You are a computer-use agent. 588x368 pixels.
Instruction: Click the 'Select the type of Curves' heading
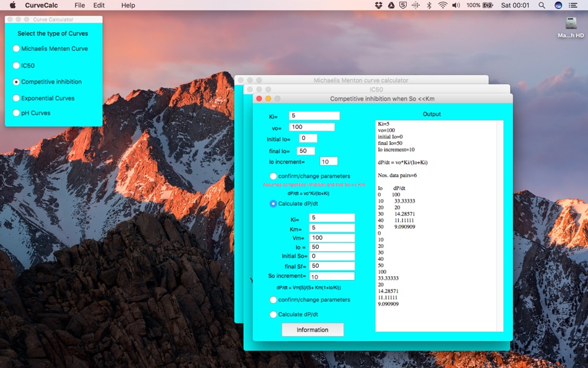tap(53, 33)
